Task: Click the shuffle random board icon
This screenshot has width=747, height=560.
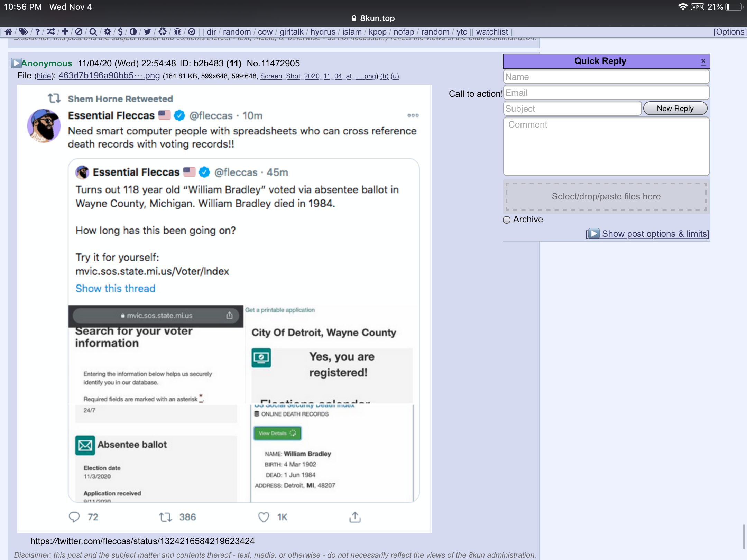Action: click(x=51, y=32)
